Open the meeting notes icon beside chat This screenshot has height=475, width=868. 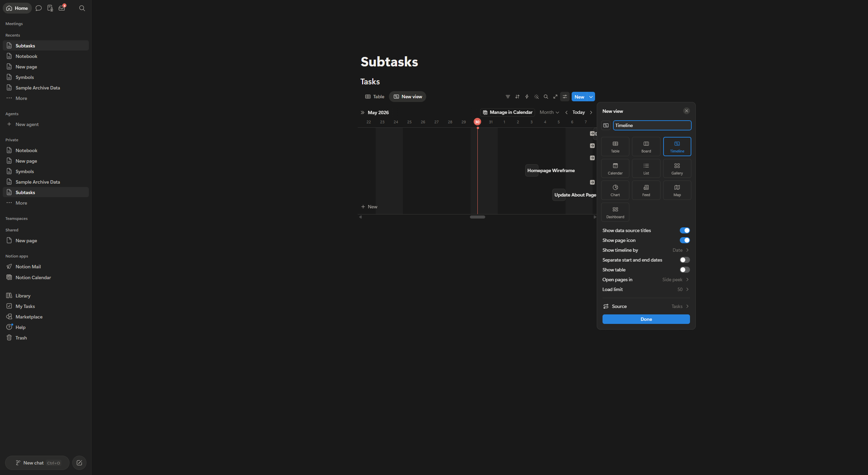pyautogui.click(x=50, y=8)
